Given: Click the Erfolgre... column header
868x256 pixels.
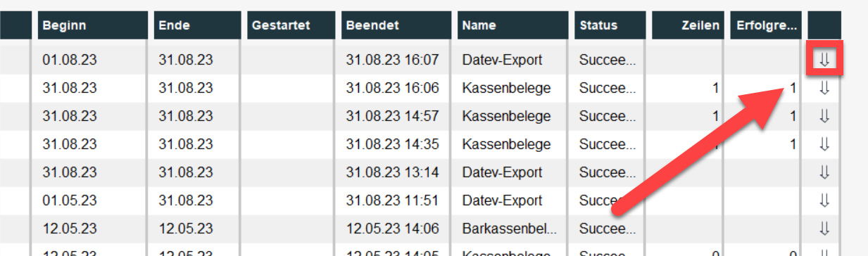Looking at the screenshot, I should pyautogui.click(x=766, y=25).
